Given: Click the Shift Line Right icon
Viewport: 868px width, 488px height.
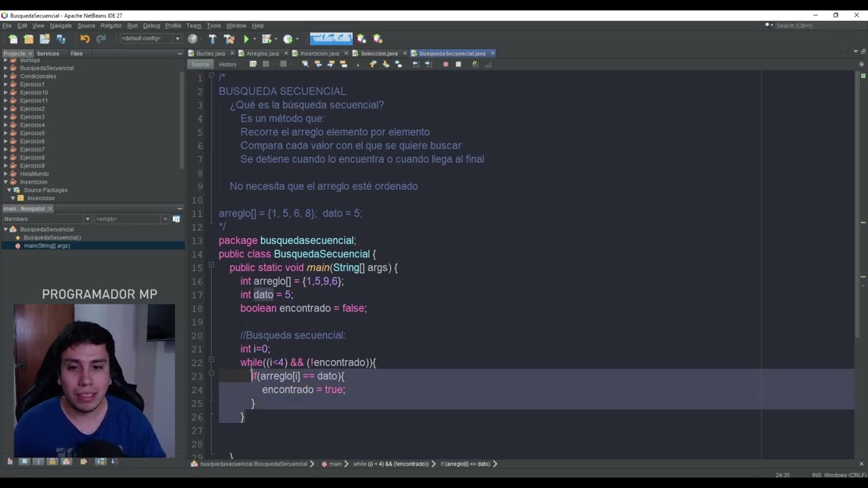Looking at the screenshot, I should [428, 64].
